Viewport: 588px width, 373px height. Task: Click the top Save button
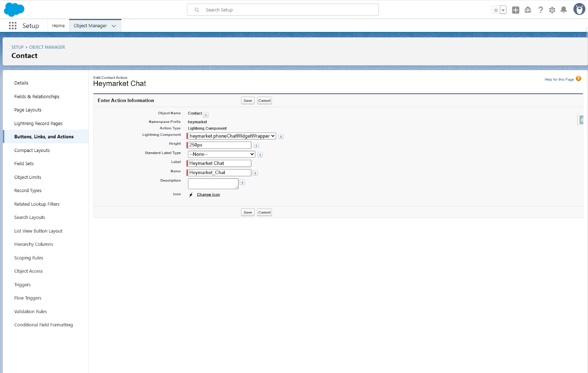tap(248, 101)
